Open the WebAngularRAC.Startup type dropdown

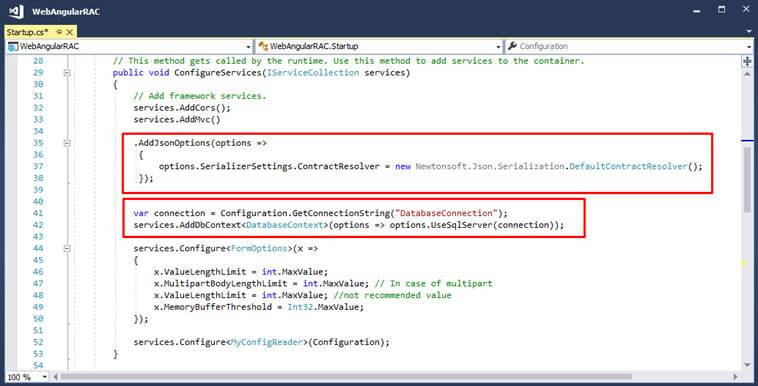point(498,47)
